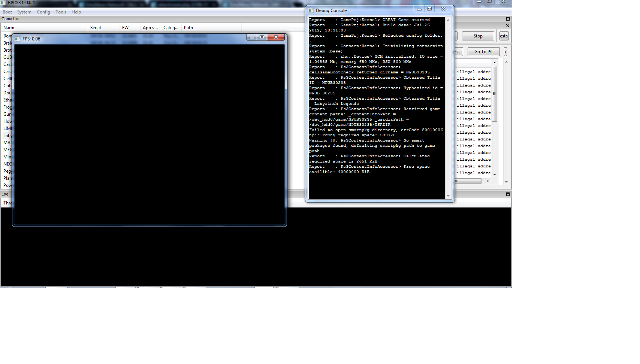Sort game list by FW column
This screenshot has width=640, height=364.
click(x=130, y=28)
